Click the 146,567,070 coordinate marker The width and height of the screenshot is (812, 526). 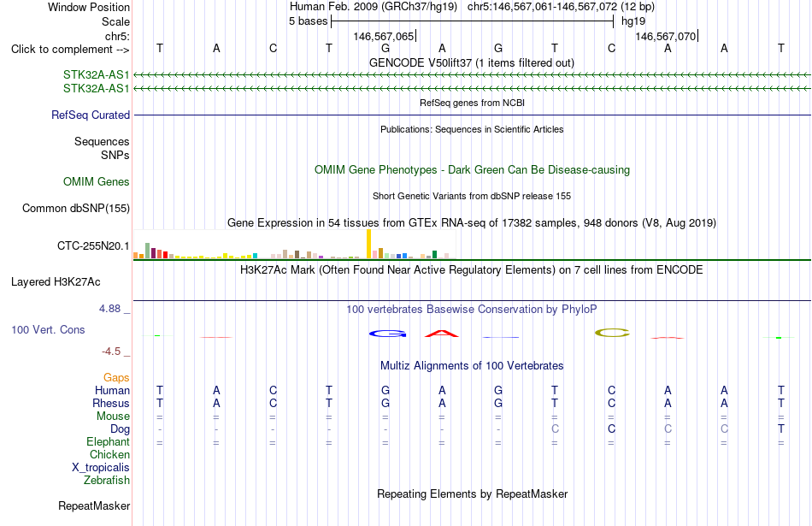(666, 36)
